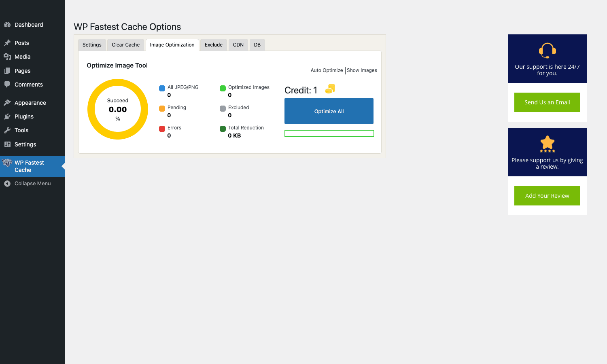Open Settings in the admin sidebar
Viewport: 607px width, 364px height.
32,144
